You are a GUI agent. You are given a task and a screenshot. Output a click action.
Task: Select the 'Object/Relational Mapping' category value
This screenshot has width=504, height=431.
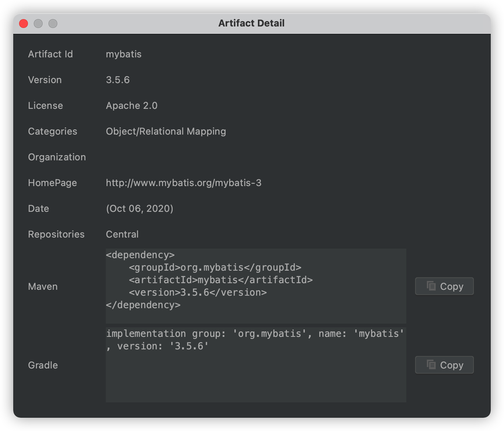coord(166,131)
